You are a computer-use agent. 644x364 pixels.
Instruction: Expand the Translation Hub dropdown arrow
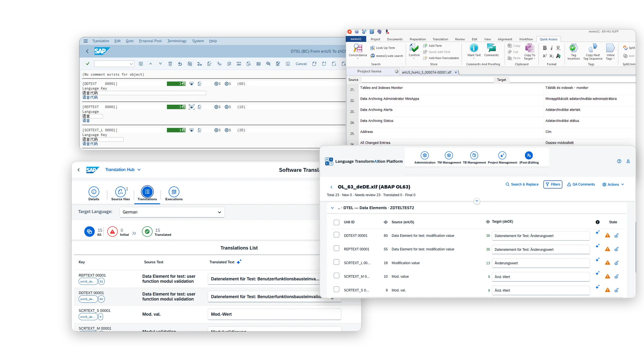point(139,170)
